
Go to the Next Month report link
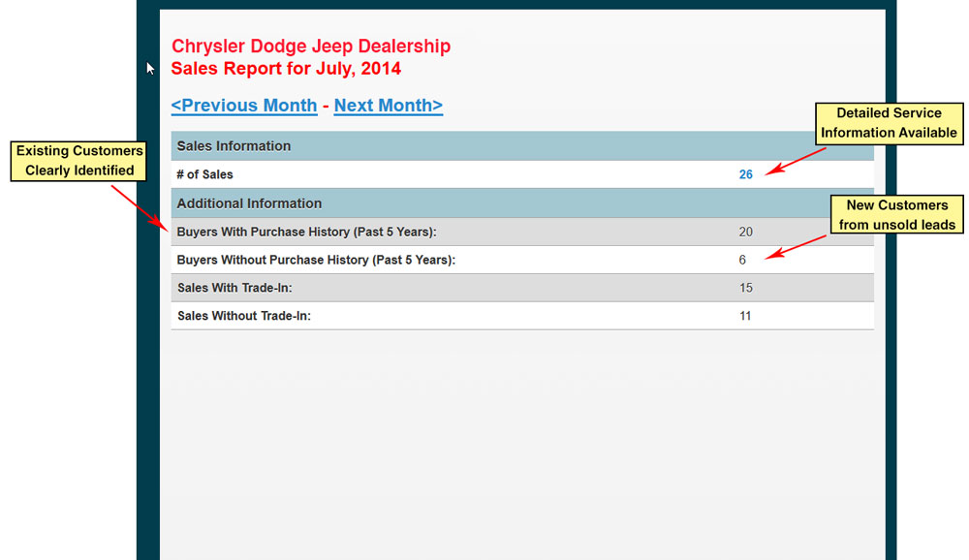pos(389,105)
